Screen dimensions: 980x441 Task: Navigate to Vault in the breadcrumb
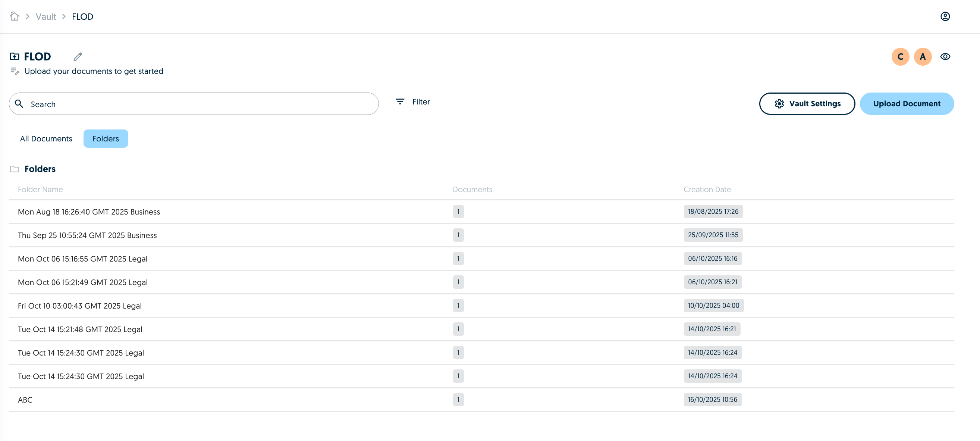tap(45, 17)
